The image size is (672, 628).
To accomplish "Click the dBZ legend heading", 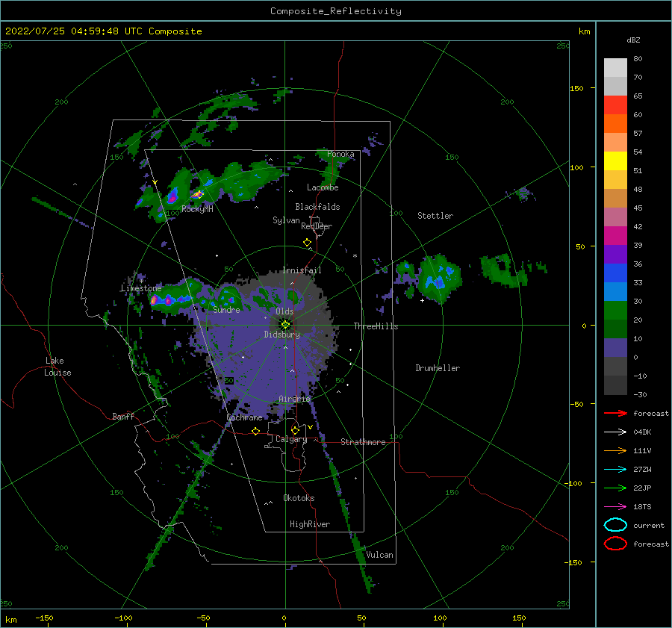I will (633, 40).
